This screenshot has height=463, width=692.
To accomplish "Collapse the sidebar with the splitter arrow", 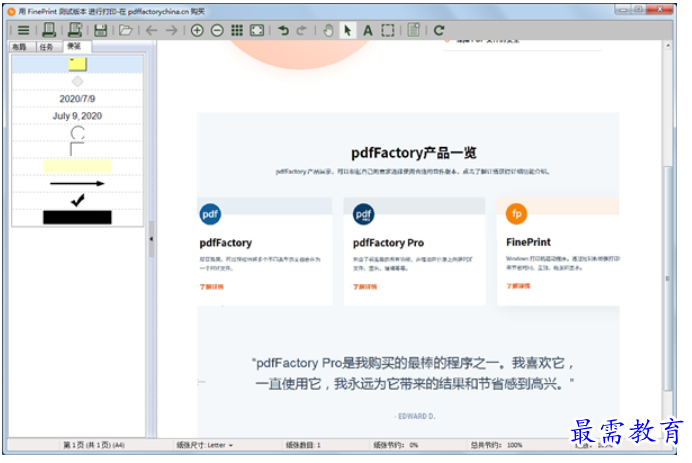I will pos(151,239).
